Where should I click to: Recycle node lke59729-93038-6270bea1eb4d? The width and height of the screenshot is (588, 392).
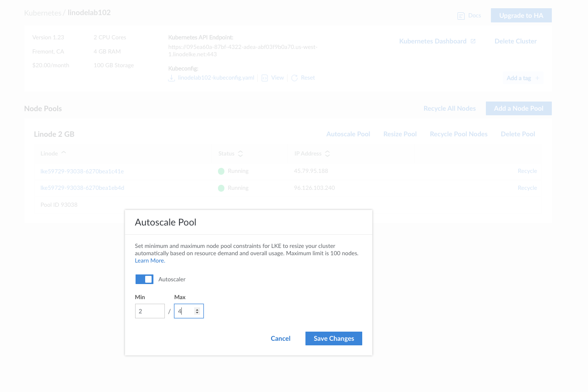coord(527,188)
